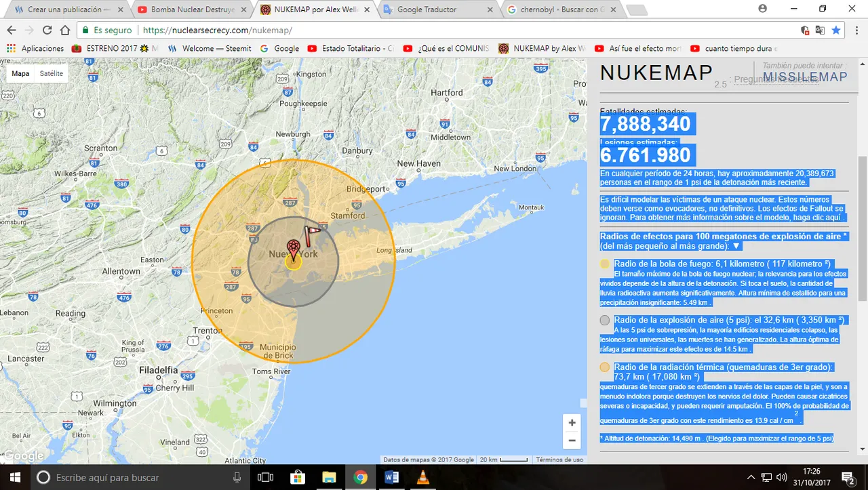The width and height of the screenshot is (868, 490).
Task: Click the page vertical scrollbar thumb
Action: tap(863, 229)
